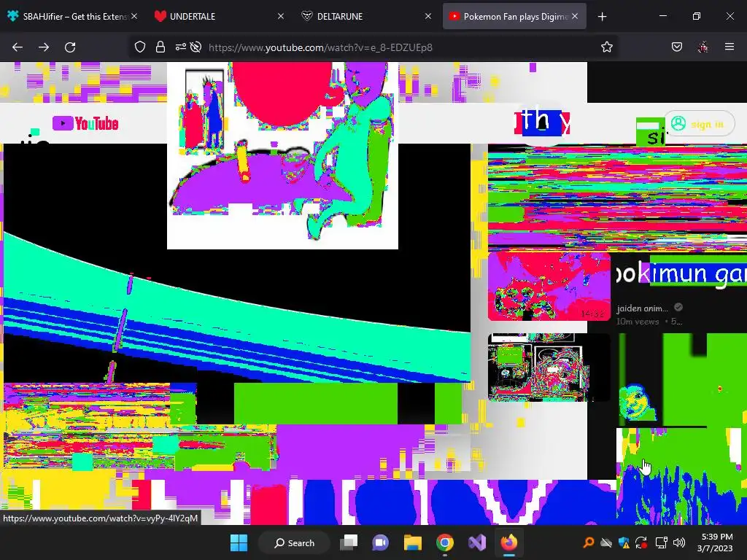Click the sync update tray icon

(x=642, y=542)
